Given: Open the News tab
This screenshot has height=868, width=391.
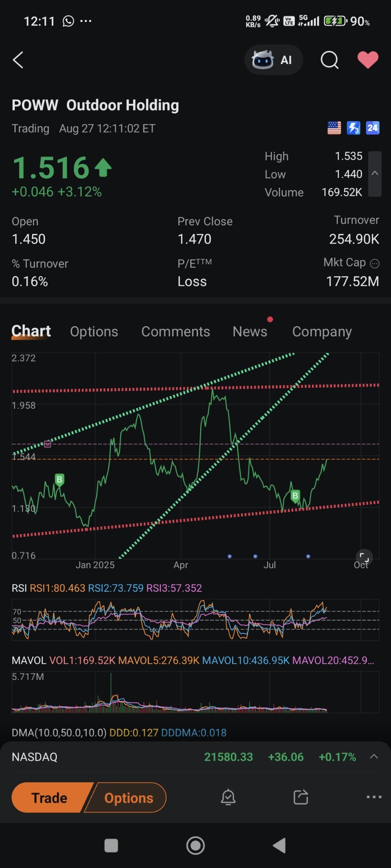Looking at the screenshot, I should 250,332.
